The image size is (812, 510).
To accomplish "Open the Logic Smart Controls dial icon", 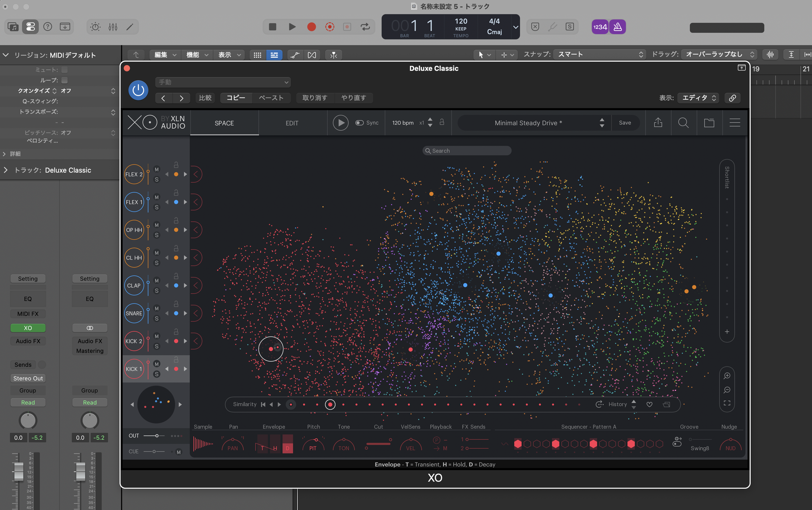I will (95, 27).
